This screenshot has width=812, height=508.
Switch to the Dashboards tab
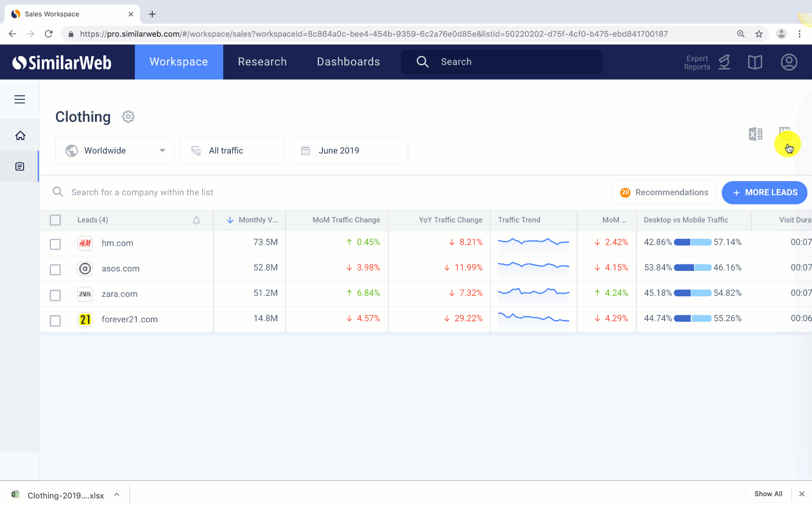click(x=348, y=62)
